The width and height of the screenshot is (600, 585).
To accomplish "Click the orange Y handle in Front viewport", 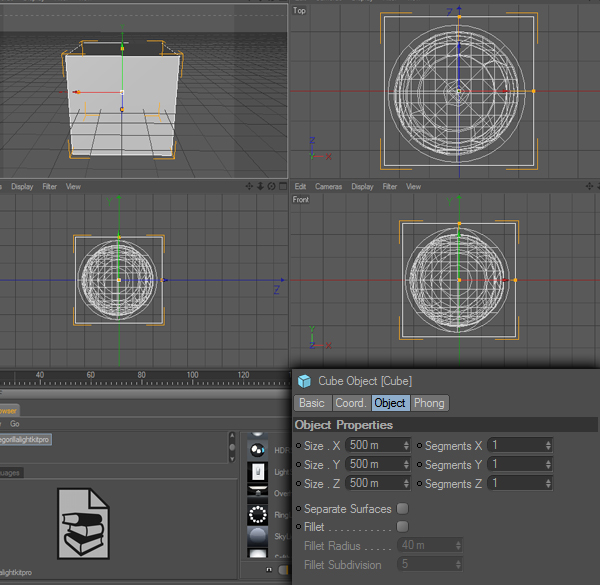I will [459, 223].
